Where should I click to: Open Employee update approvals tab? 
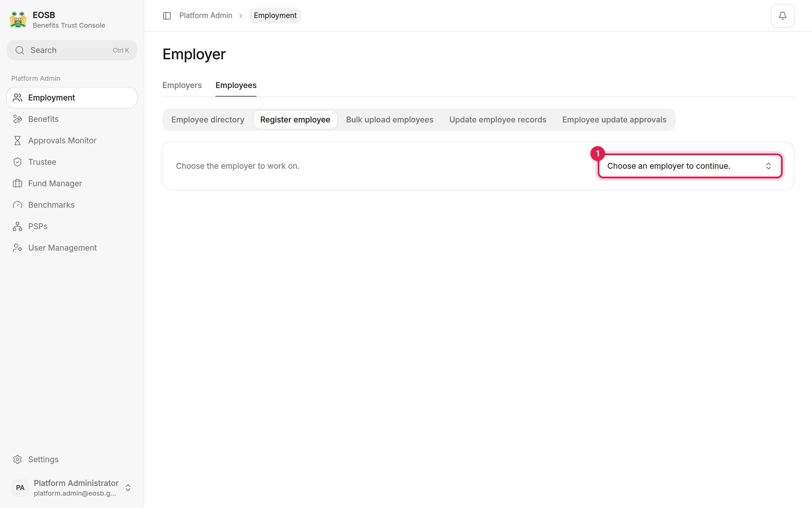[614, 120]
